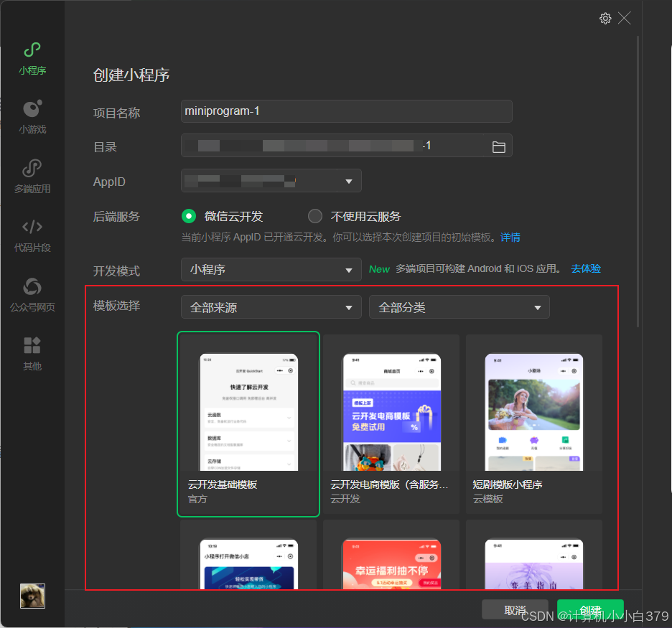Select the 微信云开发 radio button
Image resolution: width=672 pixels, height=628 pixels.
(x=189, y=216)
